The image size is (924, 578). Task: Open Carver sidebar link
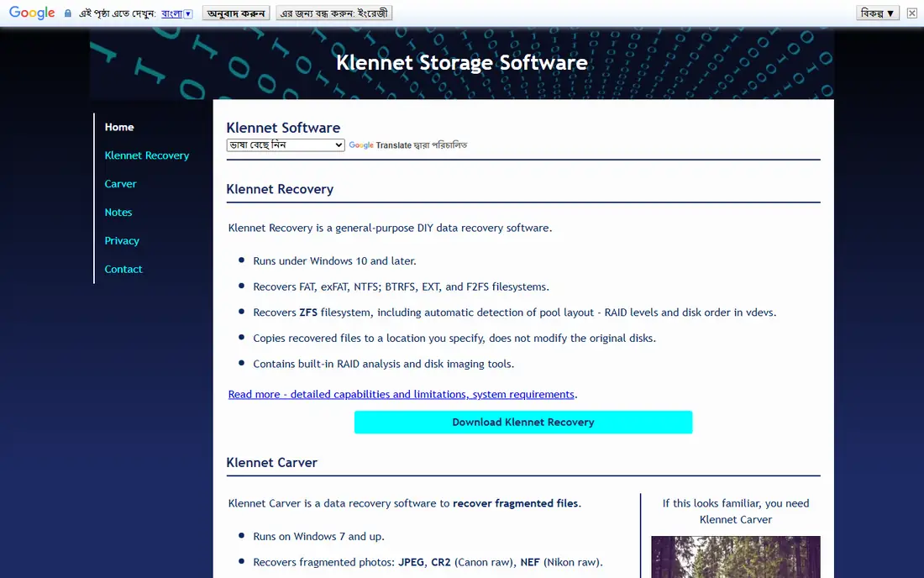120,184
